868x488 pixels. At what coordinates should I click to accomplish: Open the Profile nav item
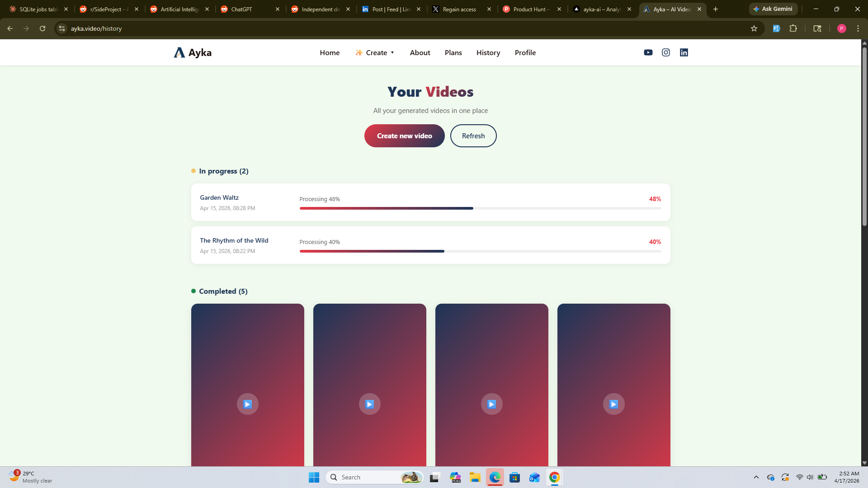(x=525, y=52)
